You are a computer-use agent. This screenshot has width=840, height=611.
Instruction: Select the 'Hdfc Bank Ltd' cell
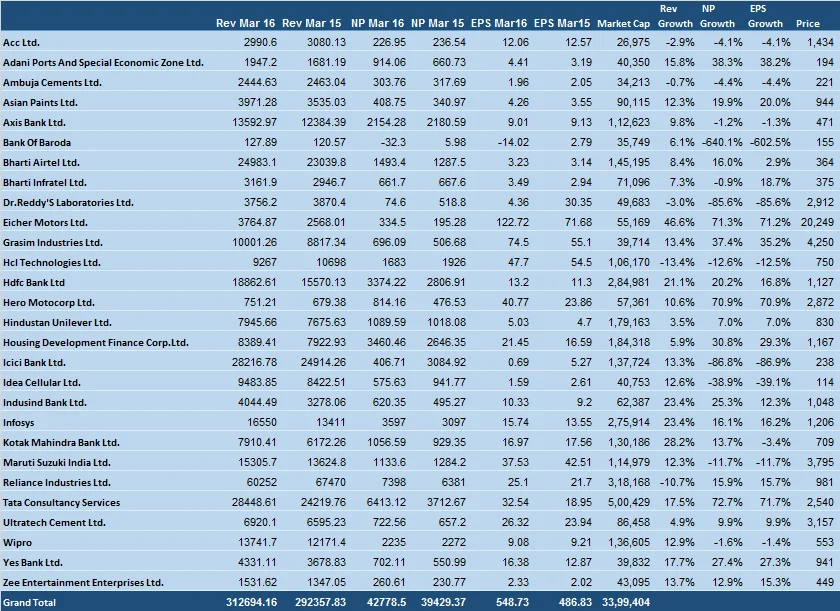(x=34, y=282)
